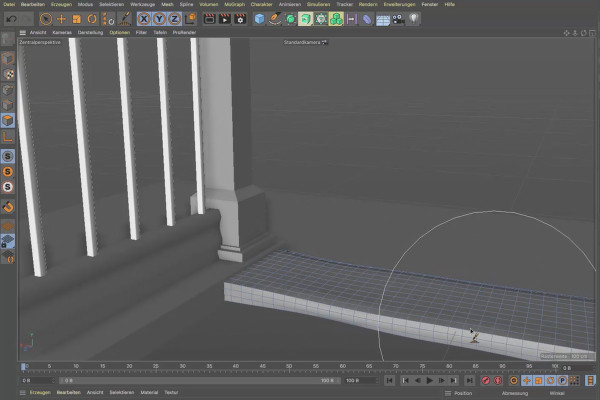Select the Move tool
Image resolution: width=600 pixels, height=400 pixels.
coord(61,19)
